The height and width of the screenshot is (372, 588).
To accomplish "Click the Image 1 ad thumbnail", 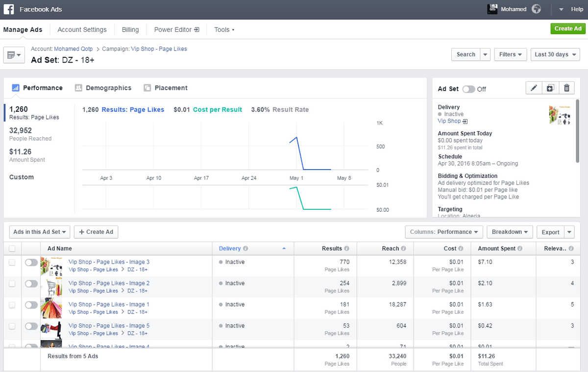I will click(51, 308).
